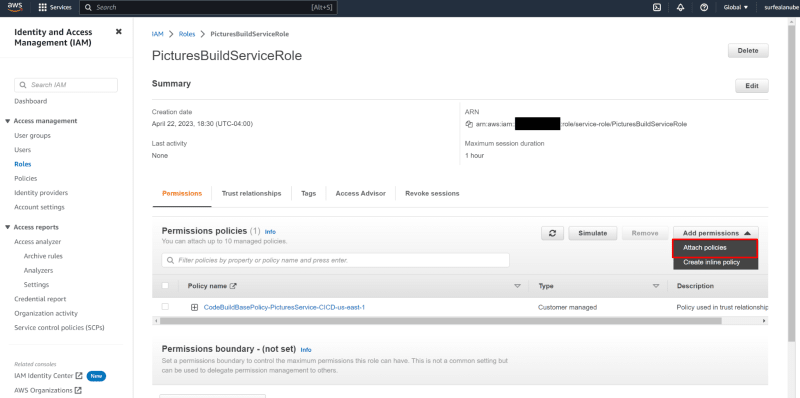This screenshot has height=398, width=800.
Task: Open the CodeBuildBasePolicy-PicturesService-CICD-us-east-1 link
Action: [x=284, y=308]
